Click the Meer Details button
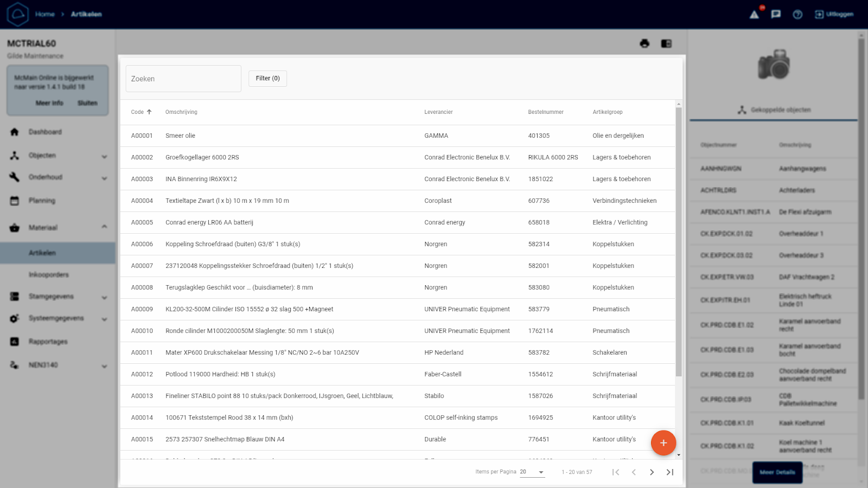This screenshot has width=868, height=488. coord(777,472)
